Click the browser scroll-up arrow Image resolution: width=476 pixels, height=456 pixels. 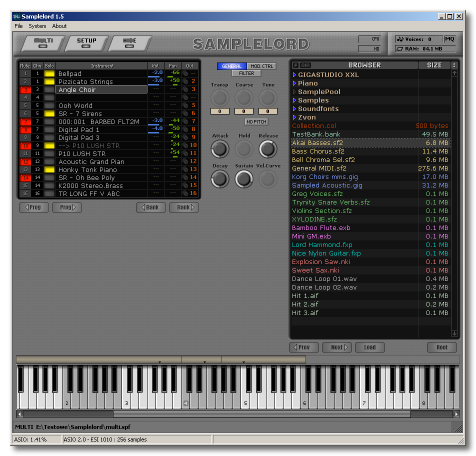[454, 73]
